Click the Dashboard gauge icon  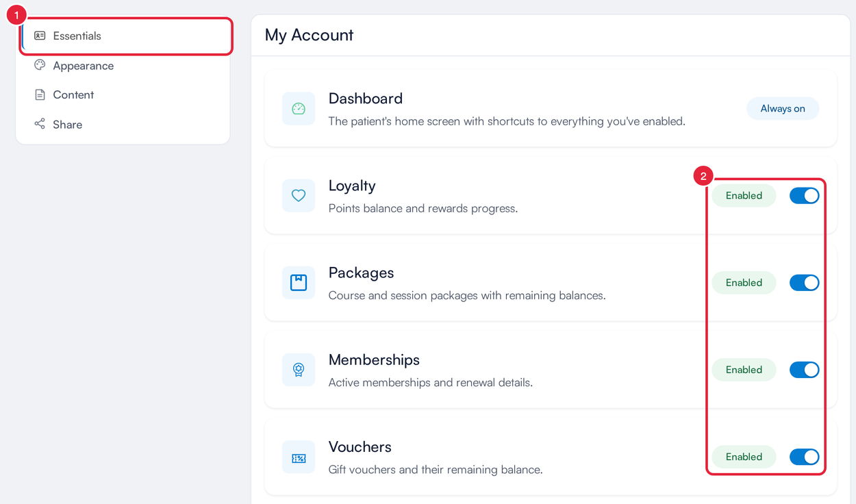coord(299,108)
